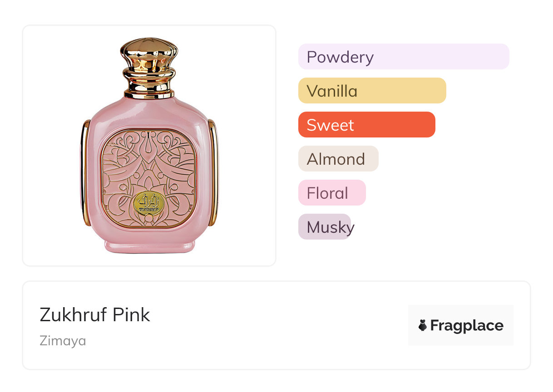Screen dimensions: 553x392
Task: Pick the pink Floral accord bar
Action: coord(331,193)
